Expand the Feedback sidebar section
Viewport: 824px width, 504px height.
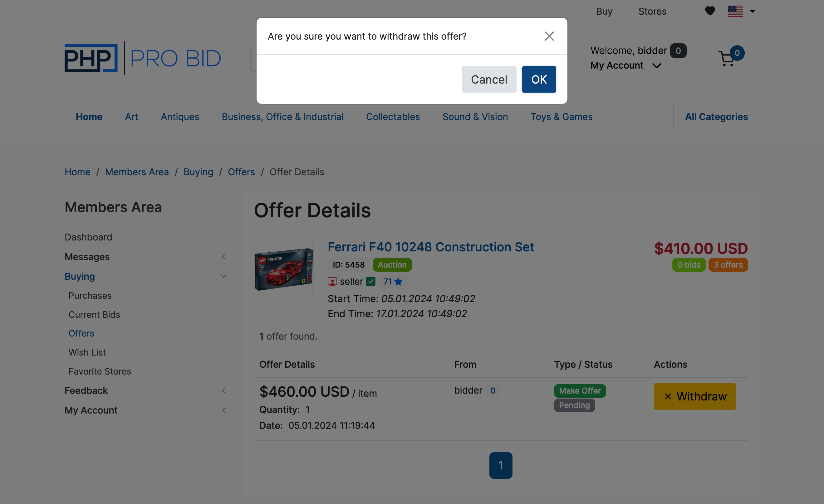(224, 390)
